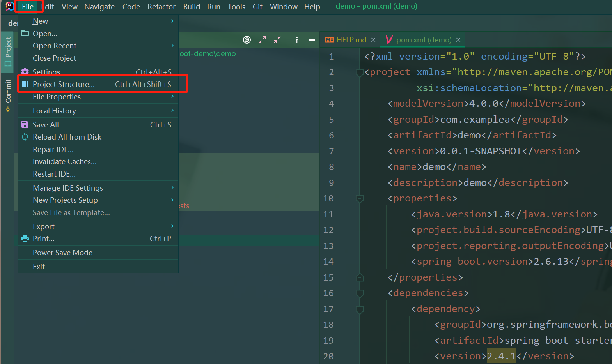612x364 pixels.
Task: Select Invalidate Caches... menu item
Action: 98,161
